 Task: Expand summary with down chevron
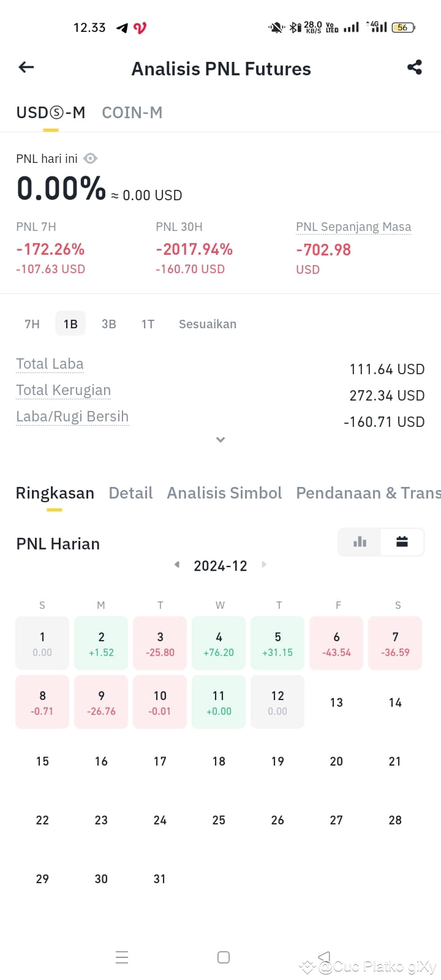221,439
